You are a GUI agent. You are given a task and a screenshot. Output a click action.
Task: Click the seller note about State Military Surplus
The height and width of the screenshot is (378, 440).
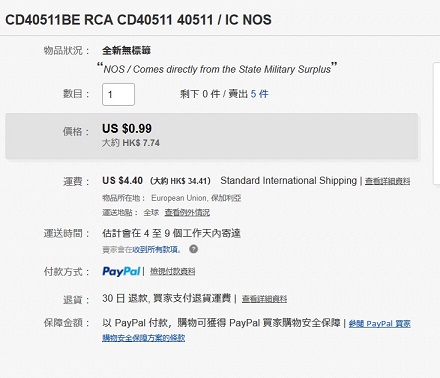pos(217,69)
